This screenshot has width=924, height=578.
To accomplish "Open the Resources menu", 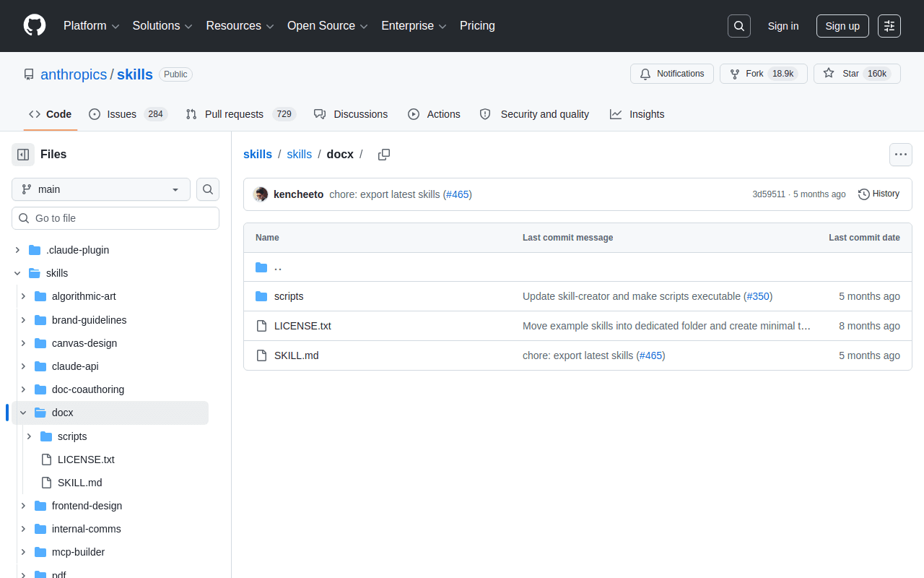I will click(240, 26).
